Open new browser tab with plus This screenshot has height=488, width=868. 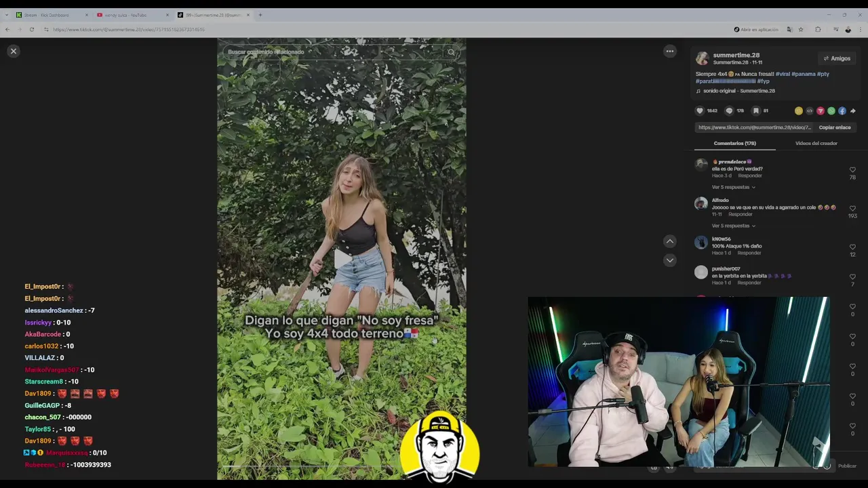(x=260, y=15)
